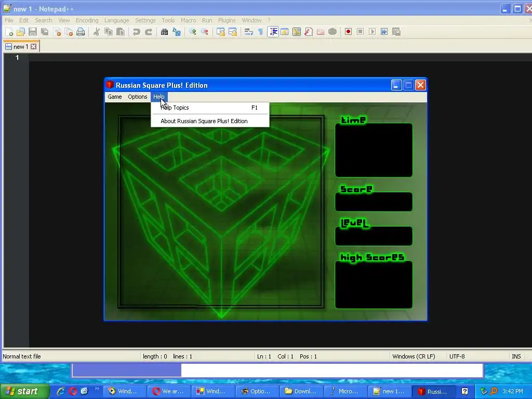
Task: Click the Save floppy icon in Notepad++ toolbar
Action: (x=33, y=32)
